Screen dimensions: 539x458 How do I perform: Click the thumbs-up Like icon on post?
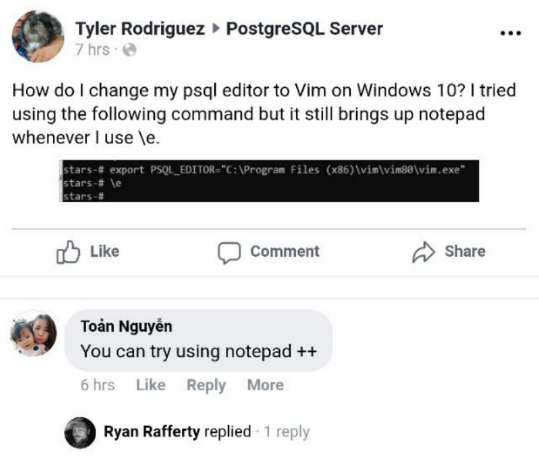pyautogui.click(x=68, y=252)
